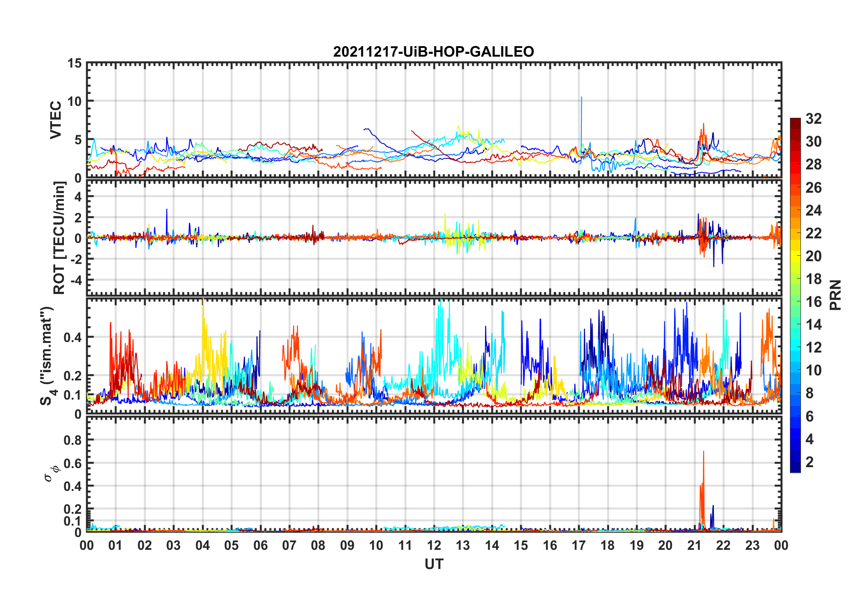Click the UT x-axis label
The image size is (868, 590).
(x=434, y=564)
